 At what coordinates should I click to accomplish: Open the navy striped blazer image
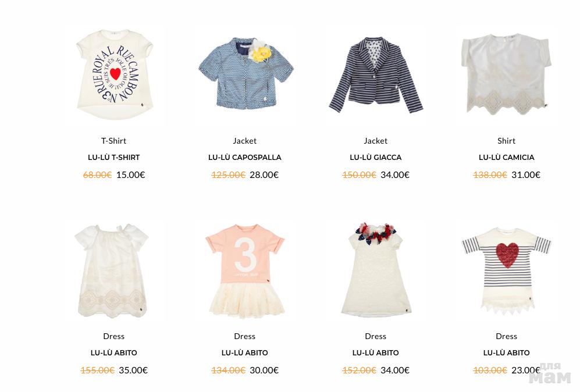(x=376, y=74)
